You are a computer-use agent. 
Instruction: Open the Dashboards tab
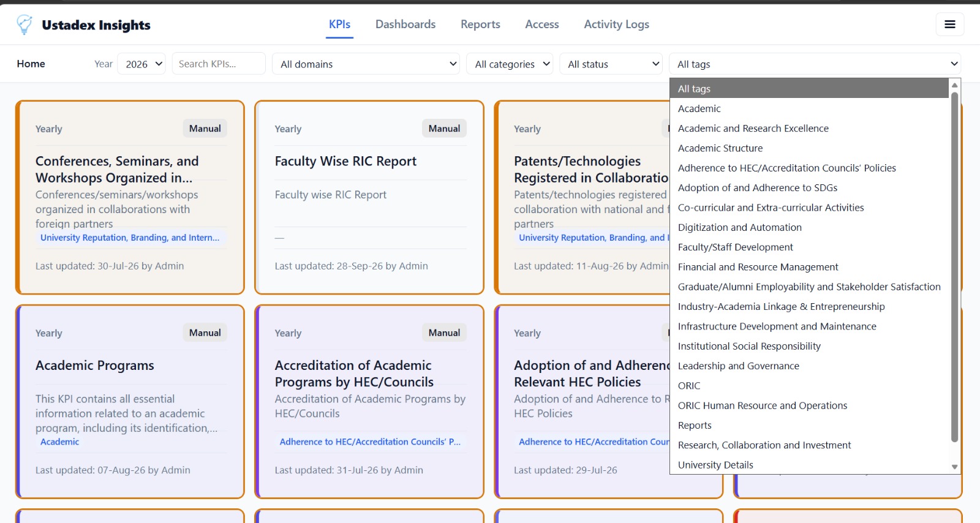[x=405, y=24]
